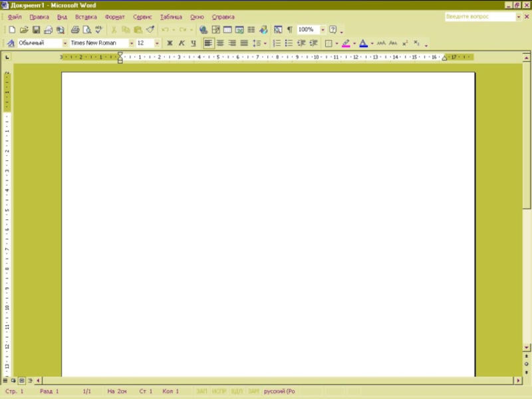This screenshot has width=532, height=399.
Task: Open the Справка menu
Action: coord(223,17)
